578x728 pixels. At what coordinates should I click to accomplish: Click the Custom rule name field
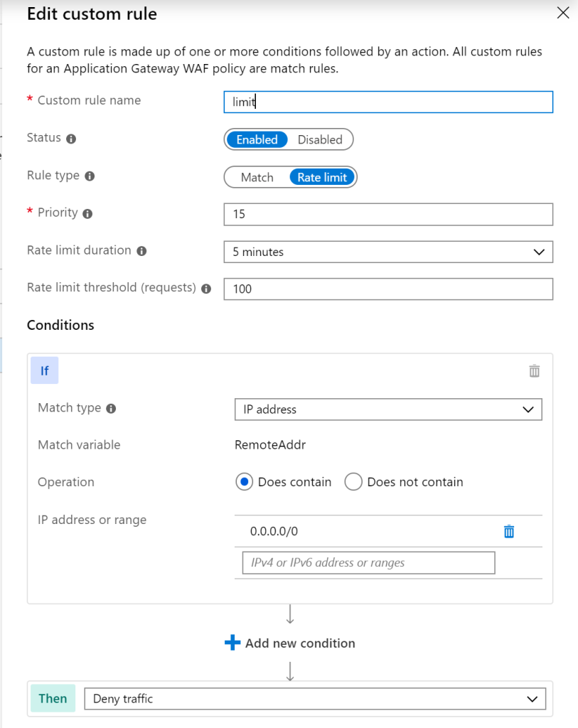(x=388, y=102)
